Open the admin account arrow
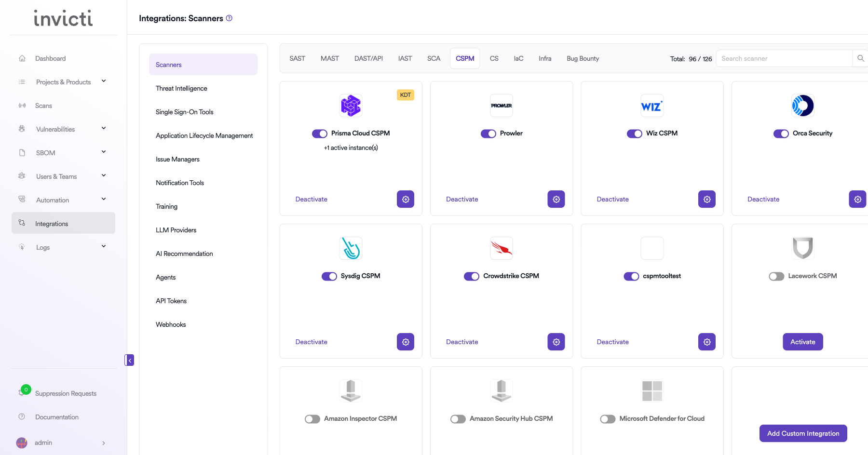The width and height of the screenshot is (868, 455). [104, 443]
